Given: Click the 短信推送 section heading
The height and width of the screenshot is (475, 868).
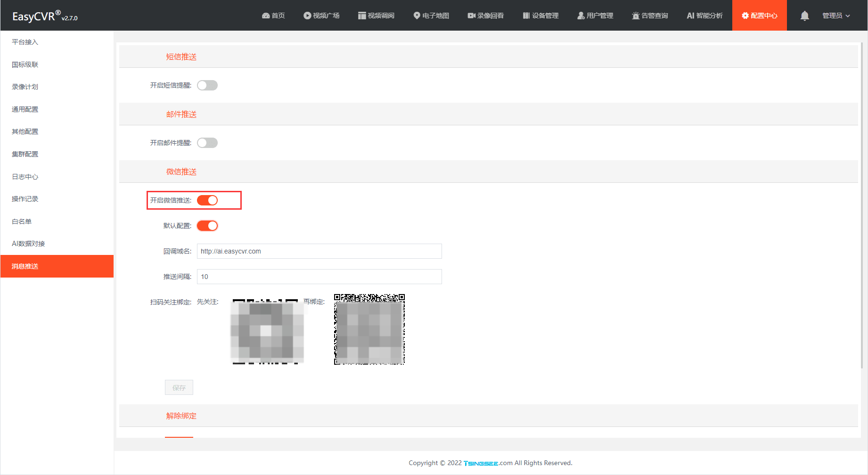Looking at the screenshot, I should 181,57.
